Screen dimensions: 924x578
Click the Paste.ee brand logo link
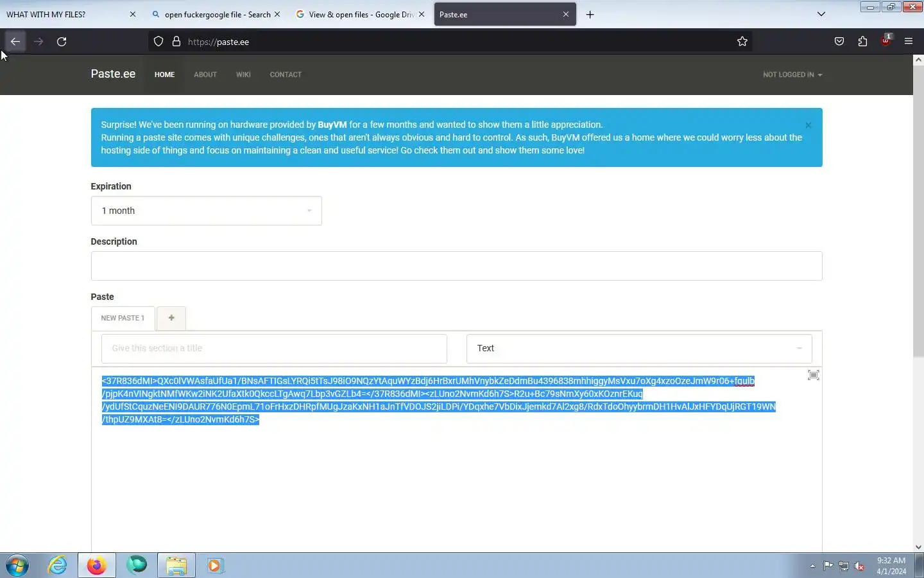pos(113,74)
